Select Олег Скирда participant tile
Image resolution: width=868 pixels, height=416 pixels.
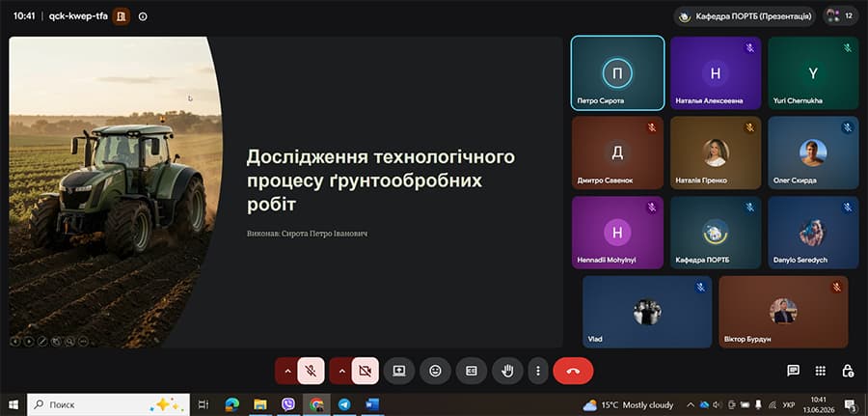click(813, 153)
